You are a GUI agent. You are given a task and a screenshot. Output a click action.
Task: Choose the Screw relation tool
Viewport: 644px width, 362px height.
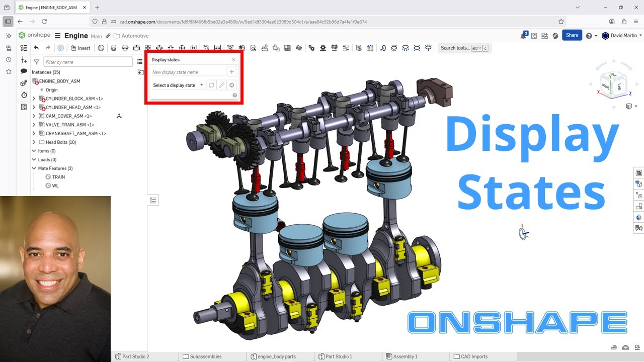334,48
